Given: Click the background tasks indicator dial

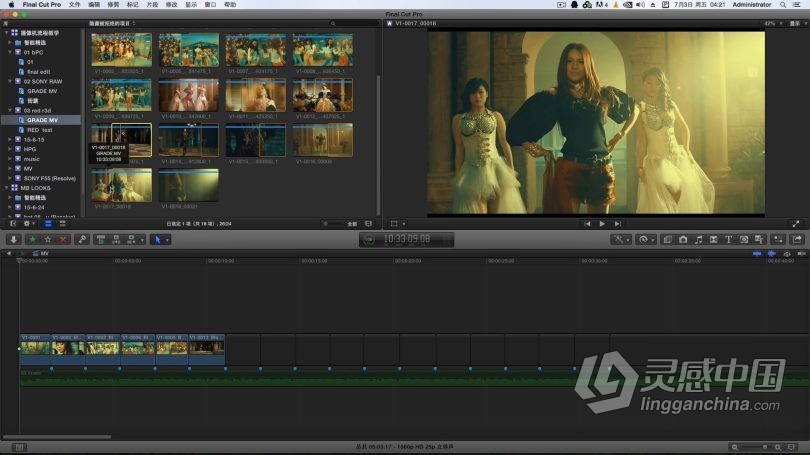Looking at the screenshot, I should click(369, 240).
